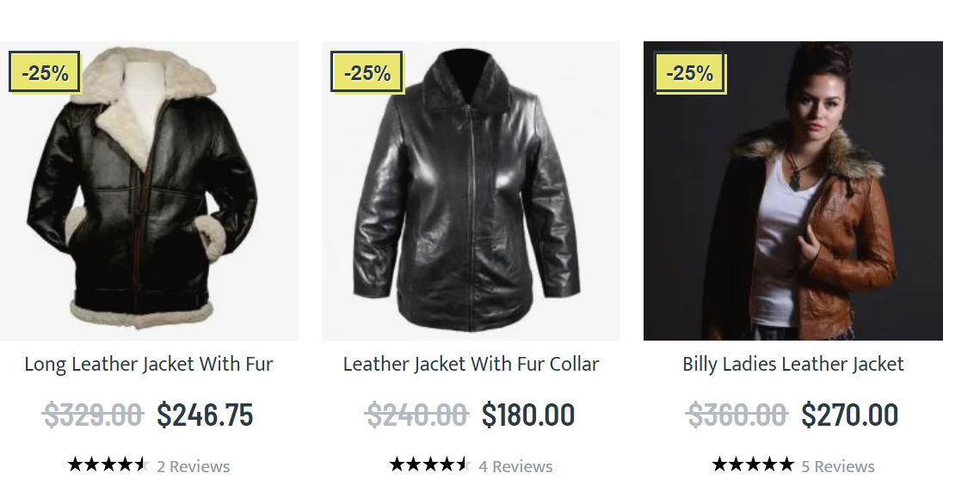Screen dimensions: 980x498
Task: Click the Leather Jacket With Fur Collar title
Action: click(471, 364)
